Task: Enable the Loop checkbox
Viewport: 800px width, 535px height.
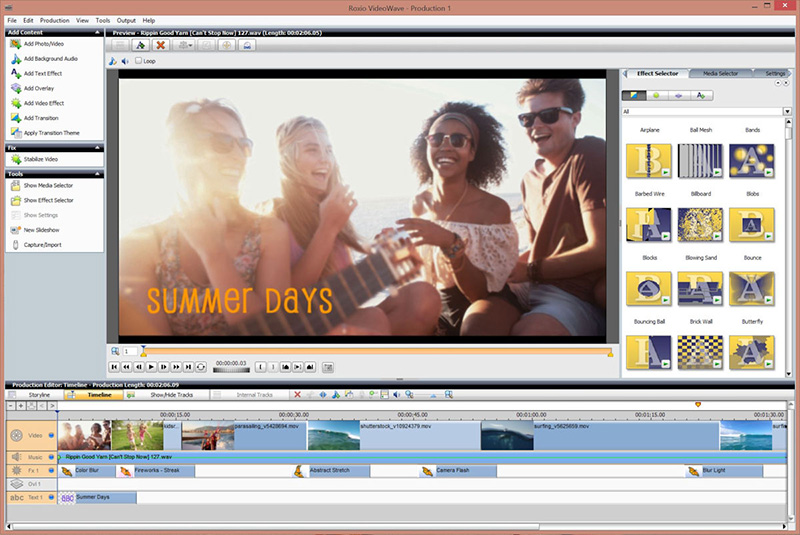Action: pyautogui.click(x=138, y=61)
